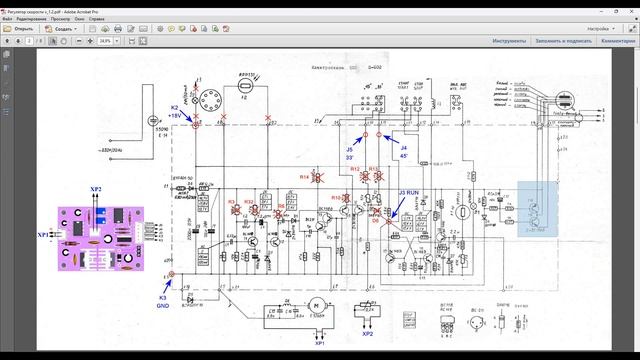Click the add sticky note comment icon

pos(171,29)
